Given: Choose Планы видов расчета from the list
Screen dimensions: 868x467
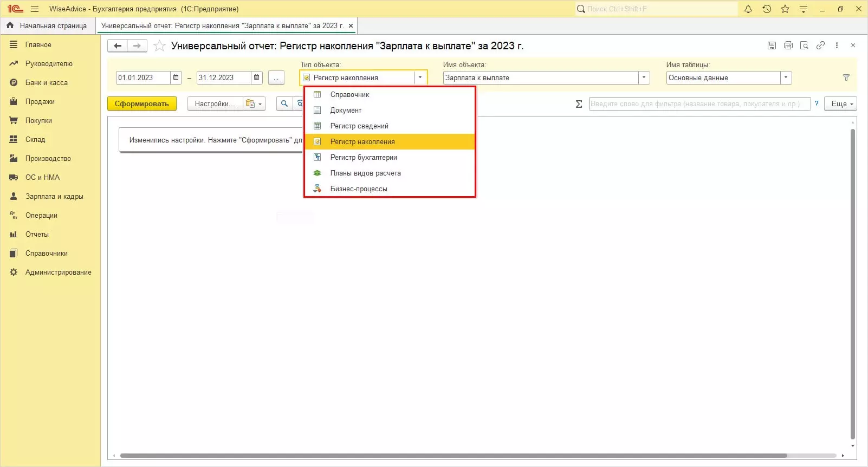Looking at the screenshot, I should [390, 173].
